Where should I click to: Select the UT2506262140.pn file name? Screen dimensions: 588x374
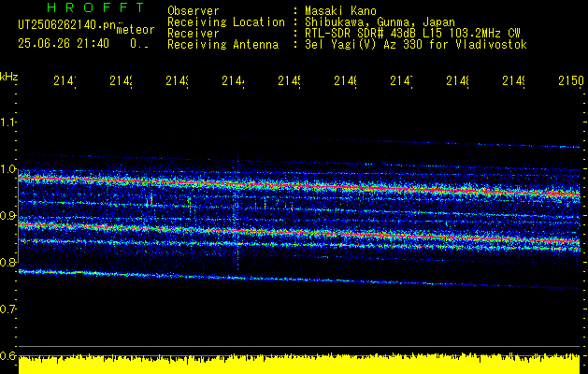point(67,25)
